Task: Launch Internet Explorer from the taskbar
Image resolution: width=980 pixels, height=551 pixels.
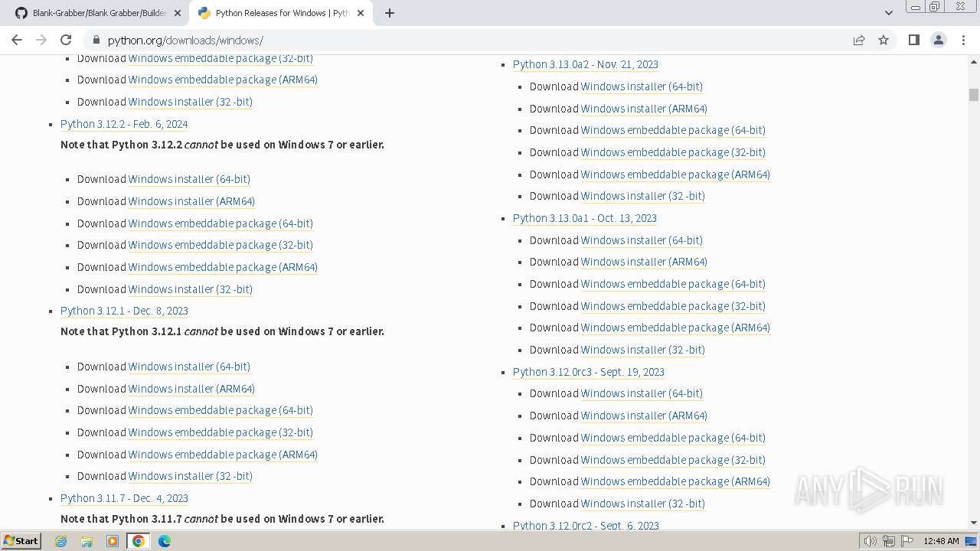Action: [61, 541]
